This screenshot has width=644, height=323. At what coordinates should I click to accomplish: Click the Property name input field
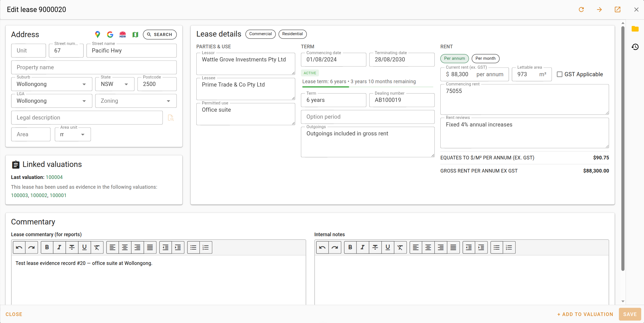[94, 67]
